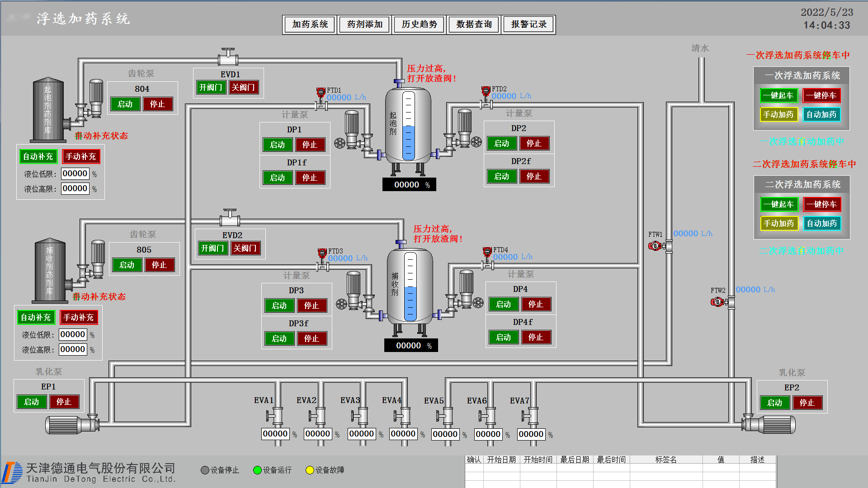Click the EVD1 valve icon on top pipe

click(228, 57)
